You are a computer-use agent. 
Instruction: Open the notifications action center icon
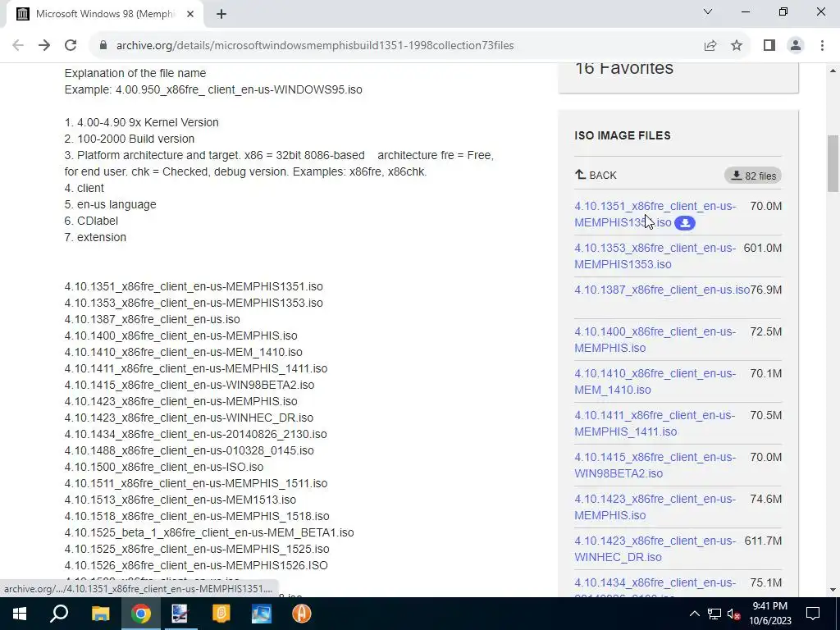pyautogui.click(x=813, y=614)
